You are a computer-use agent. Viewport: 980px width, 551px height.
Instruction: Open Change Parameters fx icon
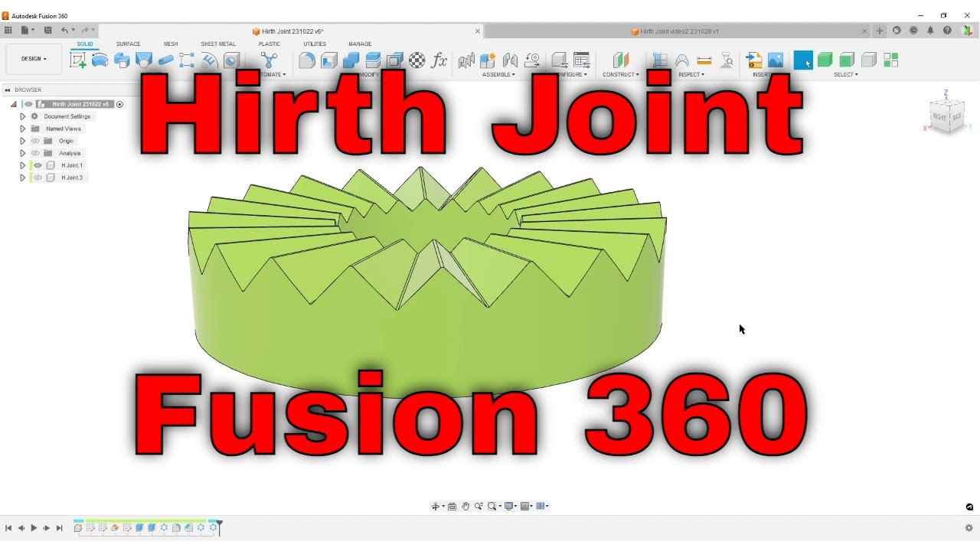pos(439,60)
